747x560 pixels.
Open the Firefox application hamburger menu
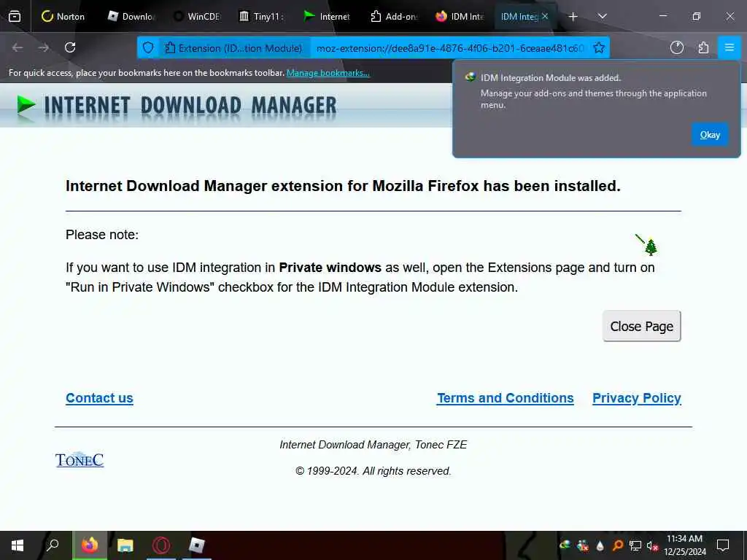729,47
